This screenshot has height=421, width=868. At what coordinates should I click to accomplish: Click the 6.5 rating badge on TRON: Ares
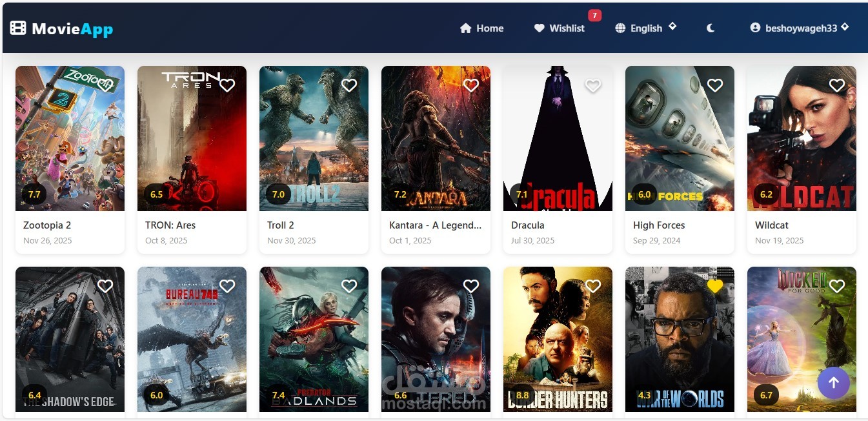coord(156,194)
